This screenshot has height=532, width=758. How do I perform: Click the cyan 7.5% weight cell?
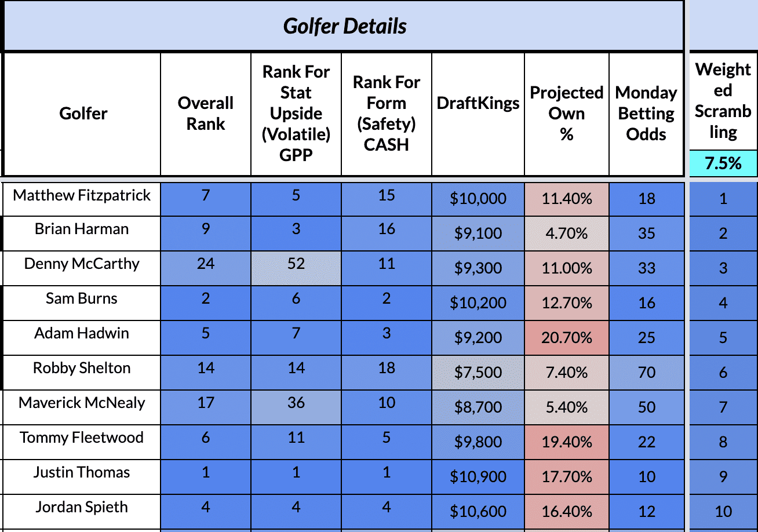723,163
